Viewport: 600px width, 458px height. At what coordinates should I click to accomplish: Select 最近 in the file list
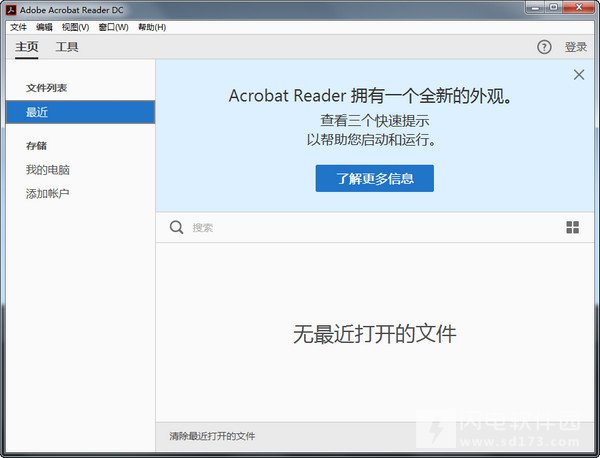(80, 112)
